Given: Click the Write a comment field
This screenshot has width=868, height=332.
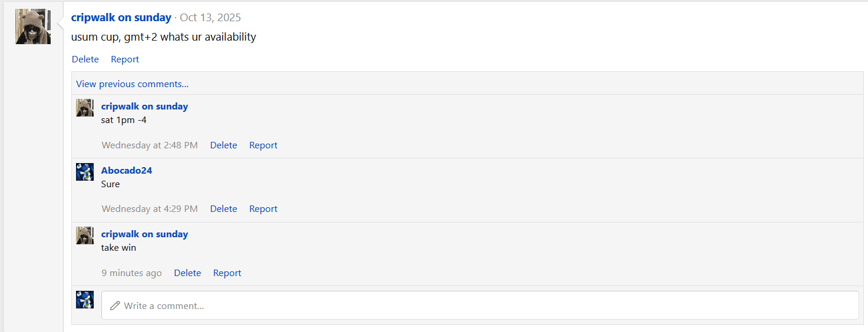Looking at the screenshot, I should 480,306.
